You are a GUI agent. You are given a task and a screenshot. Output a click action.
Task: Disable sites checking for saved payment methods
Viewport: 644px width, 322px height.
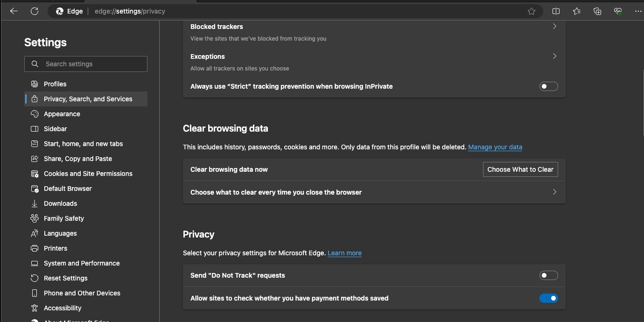tap(549, 298)
